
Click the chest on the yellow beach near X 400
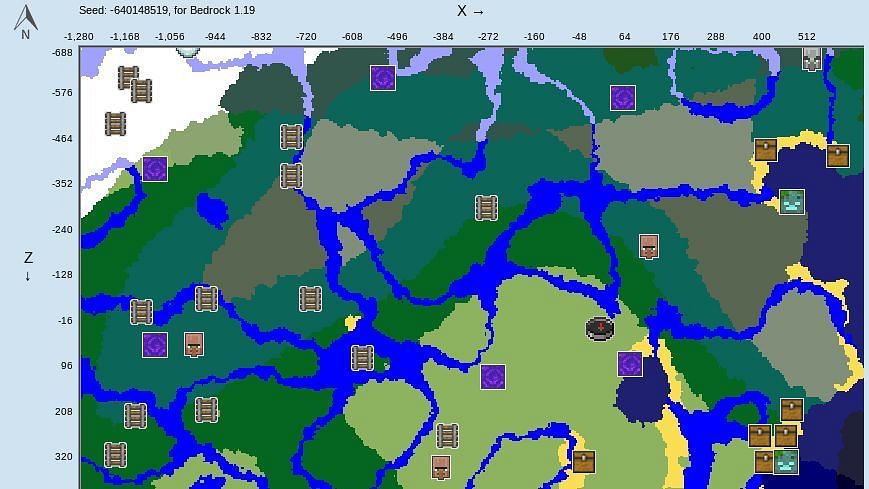(766, 150)
